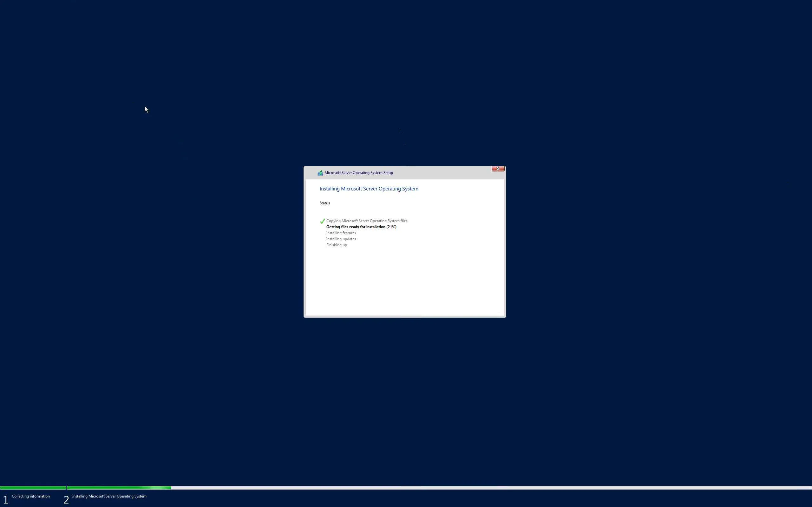
Task: Click the resize grip in dialog corner
Action: point(499,312)
